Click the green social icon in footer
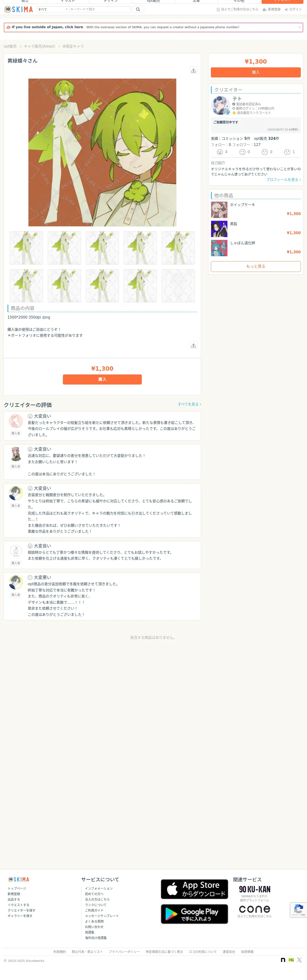Viewport: 307px width, 980px height. 291,960
